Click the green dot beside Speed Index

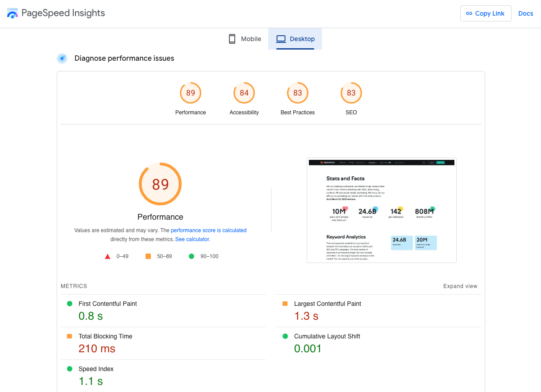pyautogui.click(x=70, y=369)
